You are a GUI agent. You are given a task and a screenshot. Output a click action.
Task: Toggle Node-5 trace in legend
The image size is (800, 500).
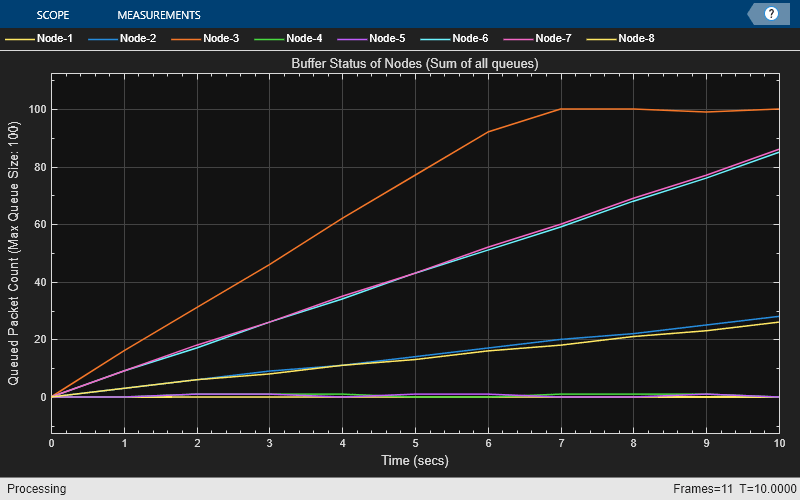pos(387,39)
